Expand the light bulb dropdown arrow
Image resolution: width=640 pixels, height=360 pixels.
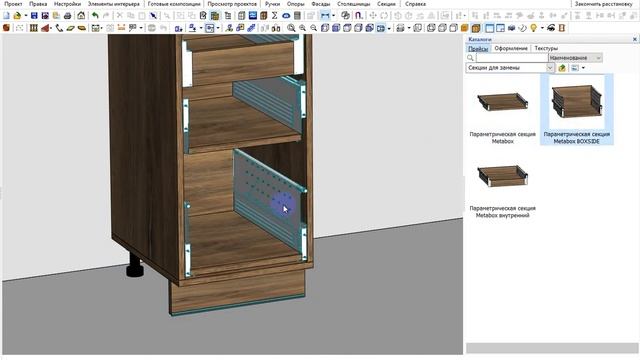point(542,28)
